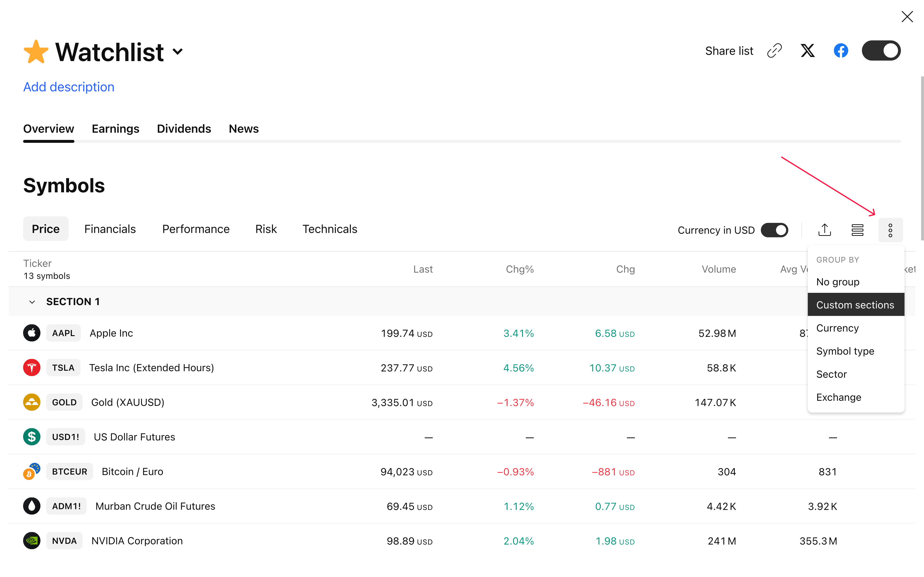Image resolution: width=924 pixels, height=577 pixels.
Task: Click the BTCEUR ticker badge
Action: 70,472
